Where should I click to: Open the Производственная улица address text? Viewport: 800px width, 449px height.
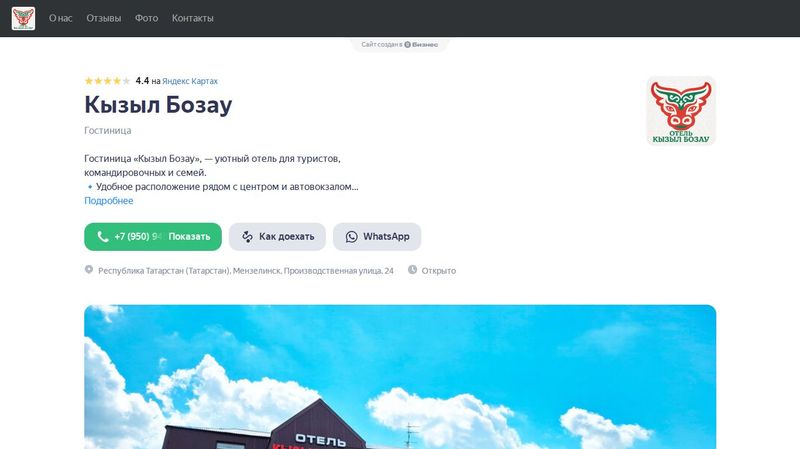pyautogui.click(x=246, y=271)
